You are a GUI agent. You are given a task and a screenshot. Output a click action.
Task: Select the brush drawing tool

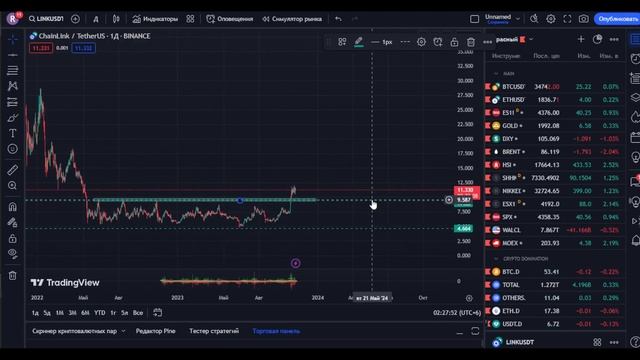[x=13, y=118]
